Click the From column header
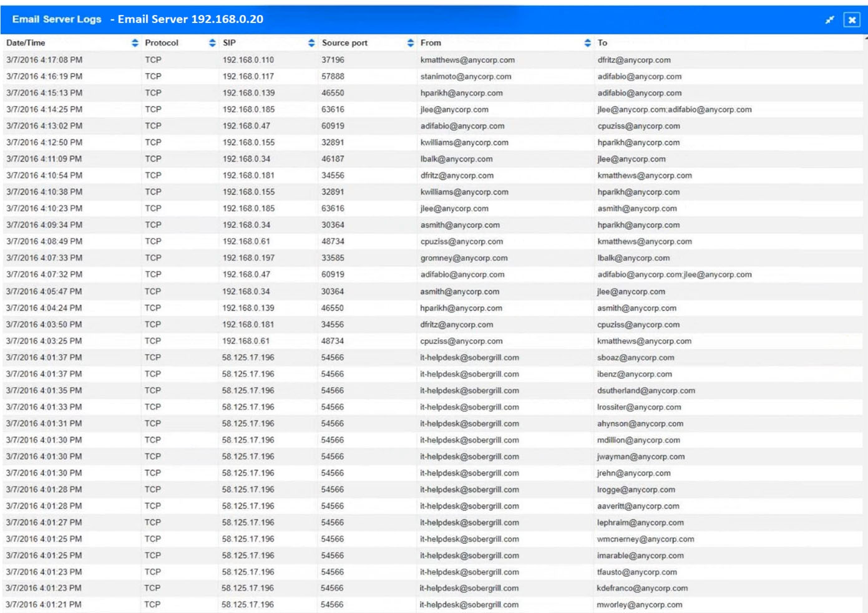 431,43
